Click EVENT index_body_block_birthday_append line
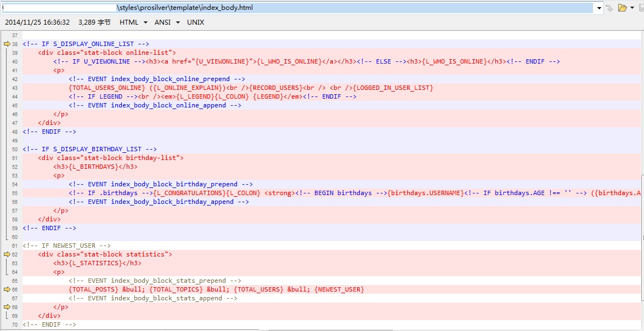 [x=159, y=201]
